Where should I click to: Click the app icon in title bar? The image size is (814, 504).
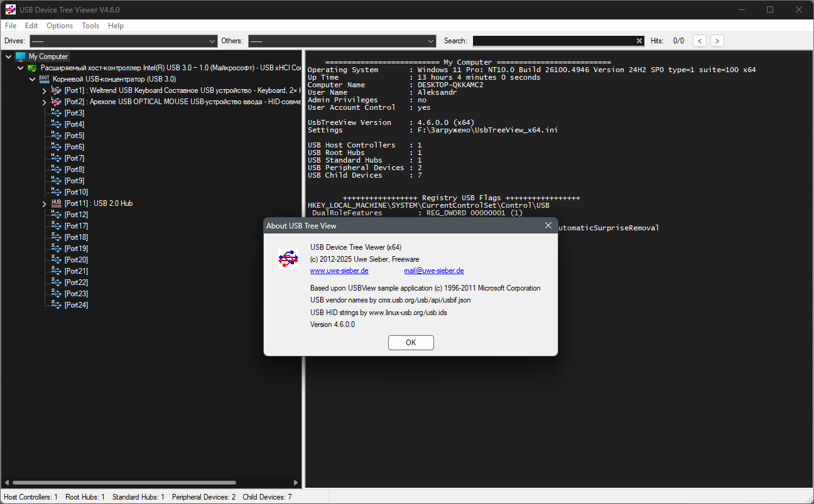click(x=11, y=9)
